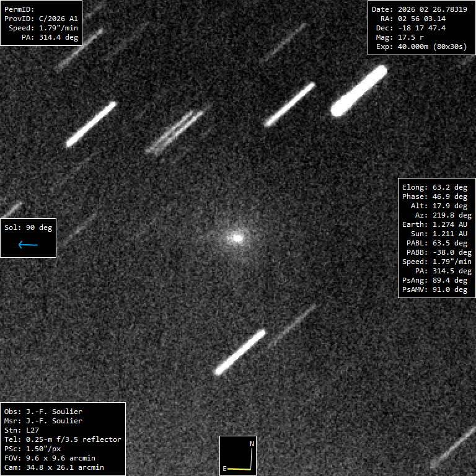Screen dimensions: 476x476
Task: Click the thickest, brightest star trail
Action: (359, 91)
